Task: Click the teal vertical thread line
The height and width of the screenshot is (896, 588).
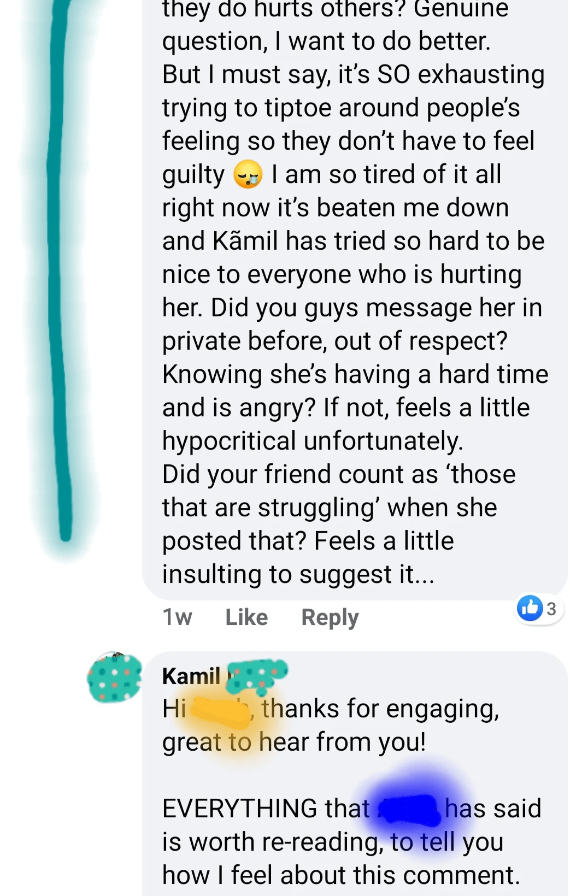Action: pyautogui.click(x=60, y=268)
